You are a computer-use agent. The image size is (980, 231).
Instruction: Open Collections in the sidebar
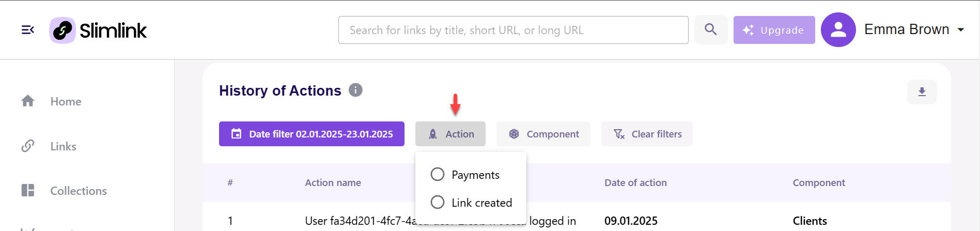pos(79,191)
